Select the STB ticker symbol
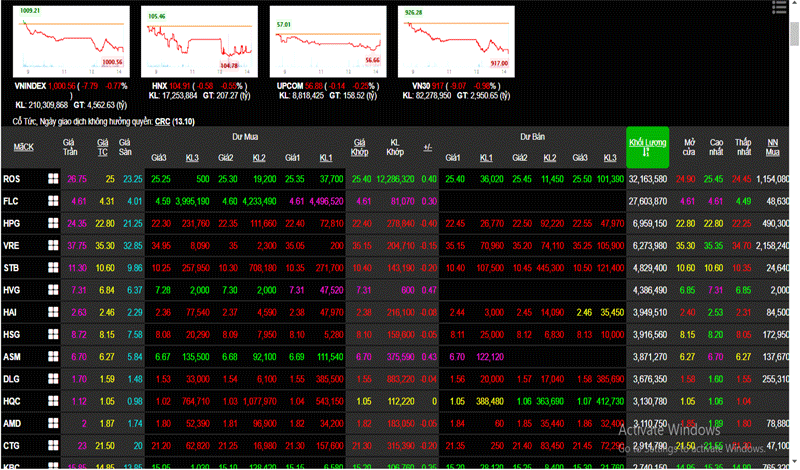The height and width of the screenshot is (470, 800). click(11, 267)
